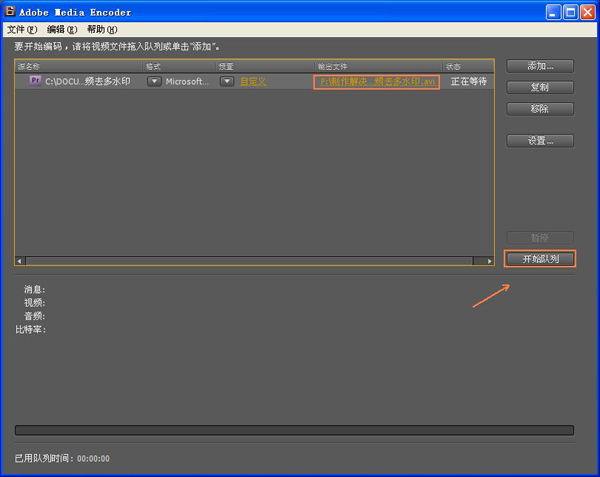Minimize the Adobe Media Encoder window
Viewport: 600px width, 477px height.
[553, 12]
